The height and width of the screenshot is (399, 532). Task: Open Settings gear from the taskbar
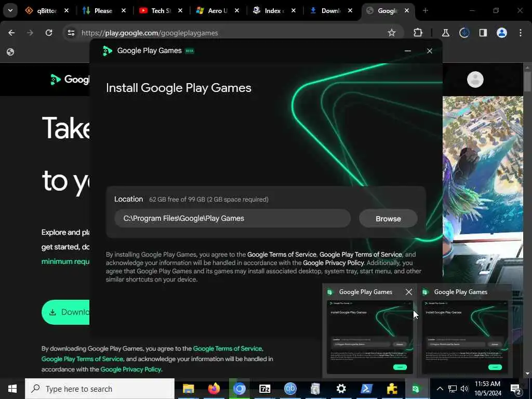(x=341, y=389)
